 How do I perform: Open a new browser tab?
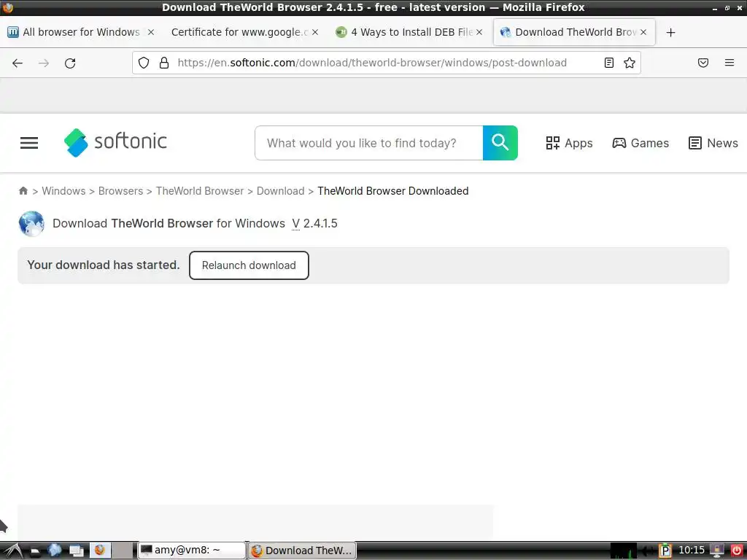pyautogui.click(x=671, y=32)
